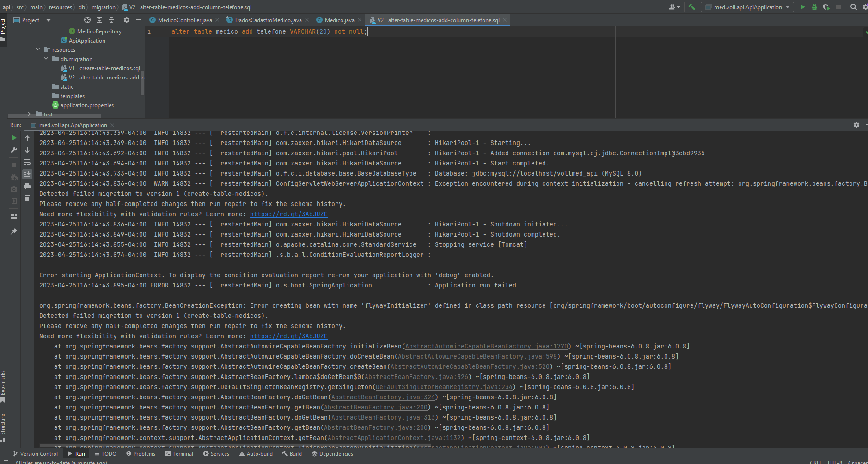Click wrench icon to modify run configuration
Screen dimensions: 868x464
pos(14,150)
